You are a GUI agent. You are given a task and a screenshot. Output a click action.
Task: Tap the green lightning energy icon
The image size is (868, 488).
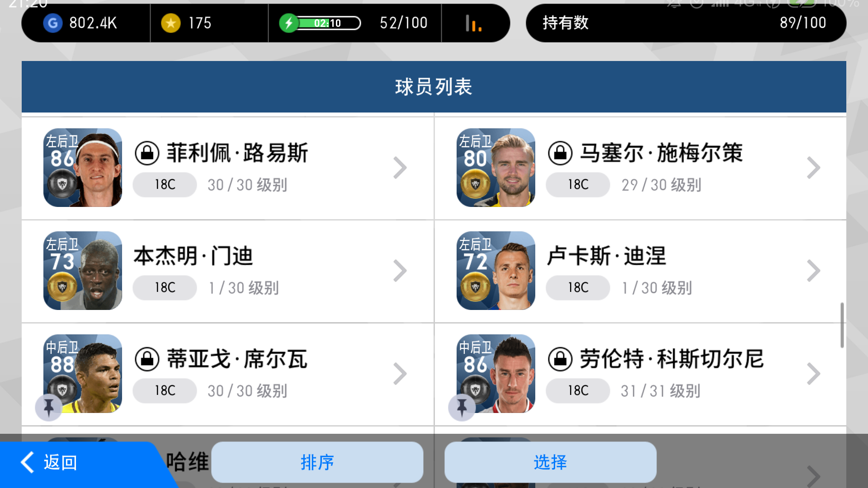click(289, 23)
